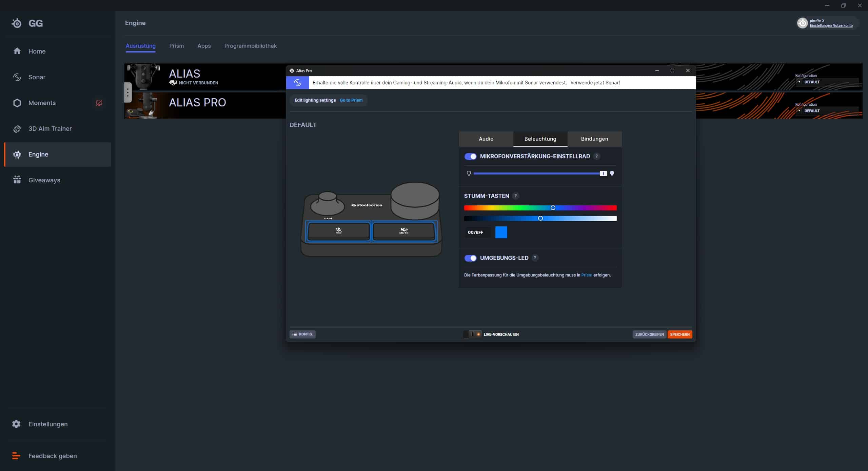The width and height of the screenshot is (868, 471).
Task: Expand the KONFIG. list button
Action: tap(302, 334)
